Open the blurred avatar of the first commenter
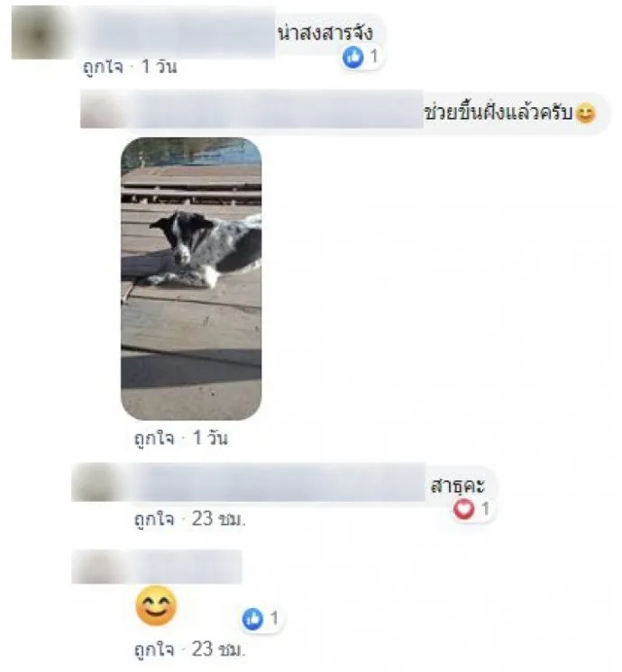 39,34
